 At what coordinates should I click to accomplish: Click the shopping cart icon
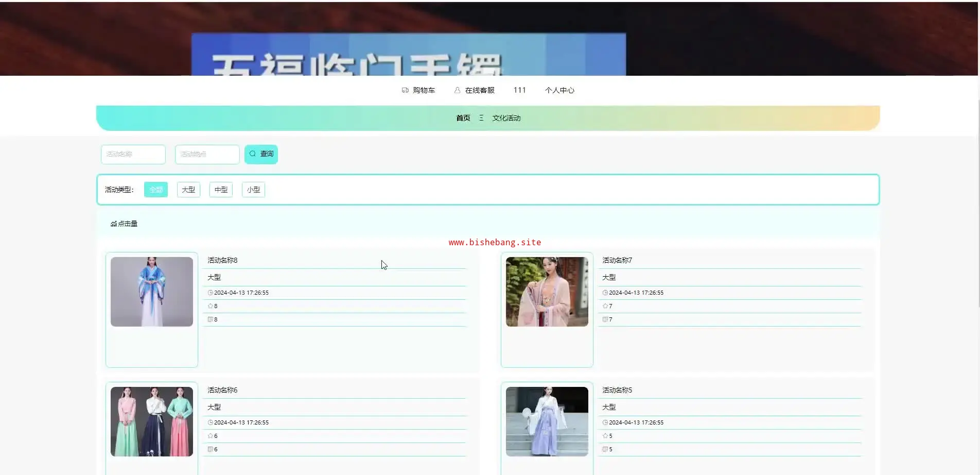405,90
